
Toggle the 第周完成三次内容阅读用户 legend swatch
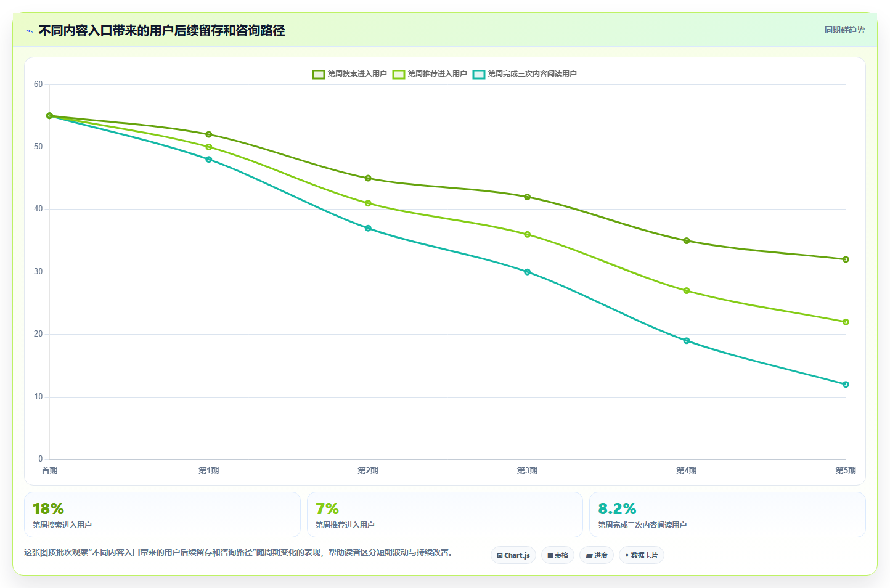coord(479,74)
